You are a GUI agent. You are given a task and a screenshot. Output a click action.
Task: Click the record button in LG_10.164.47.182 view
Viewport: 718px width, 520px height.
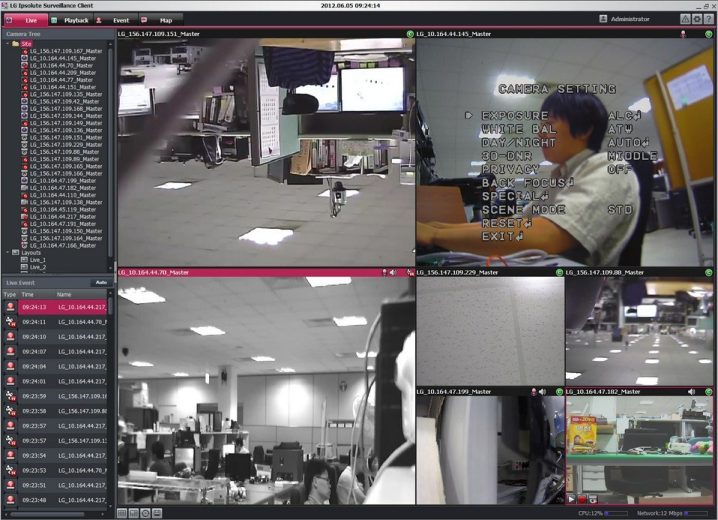click(582, 498)
